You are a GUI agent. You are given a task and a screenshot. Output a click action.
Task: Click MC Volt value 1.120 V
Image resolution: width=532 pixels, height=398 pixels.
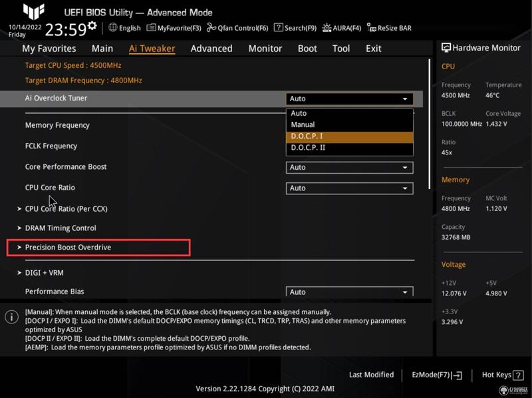(x=496, y=208)
